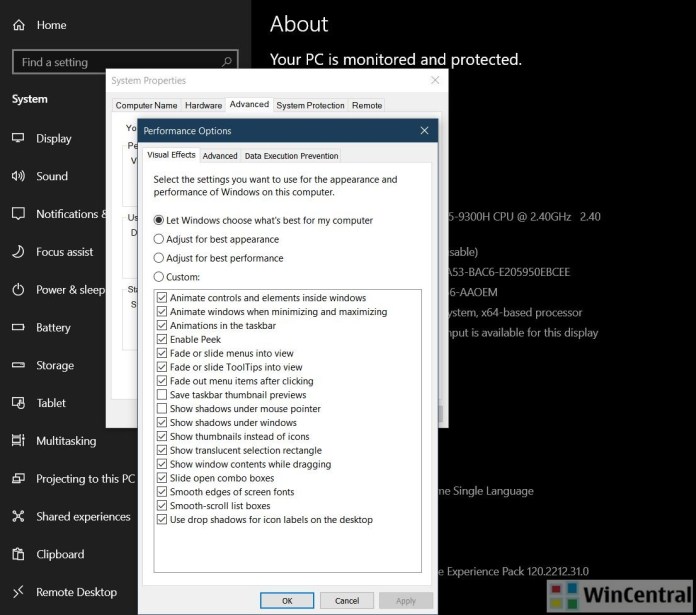Toggle Animate controls and elements inside windows
Screen dimensions: 696x615
click(x=162, y=297)
